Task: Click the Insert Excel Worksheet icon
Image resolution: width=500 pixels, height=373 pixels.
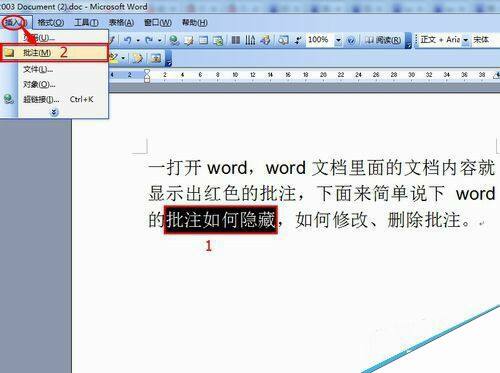Action: [218, 40]
